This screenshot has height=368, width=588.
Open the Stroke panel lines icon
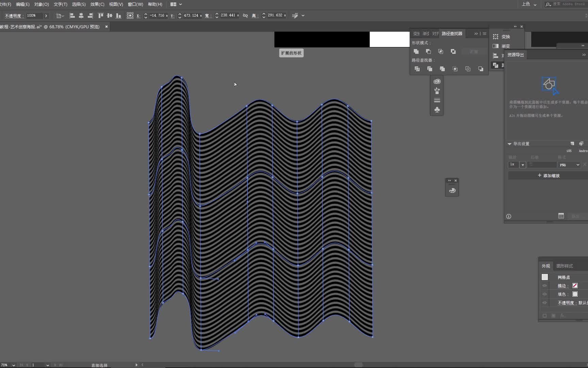(437, 100)
